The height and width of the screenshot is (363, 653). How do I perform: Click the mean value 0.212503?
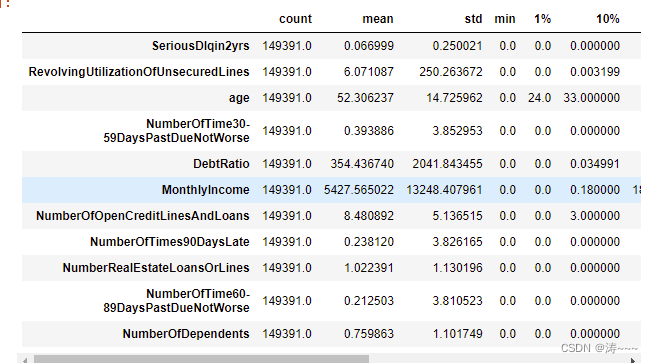coord(369,301)
